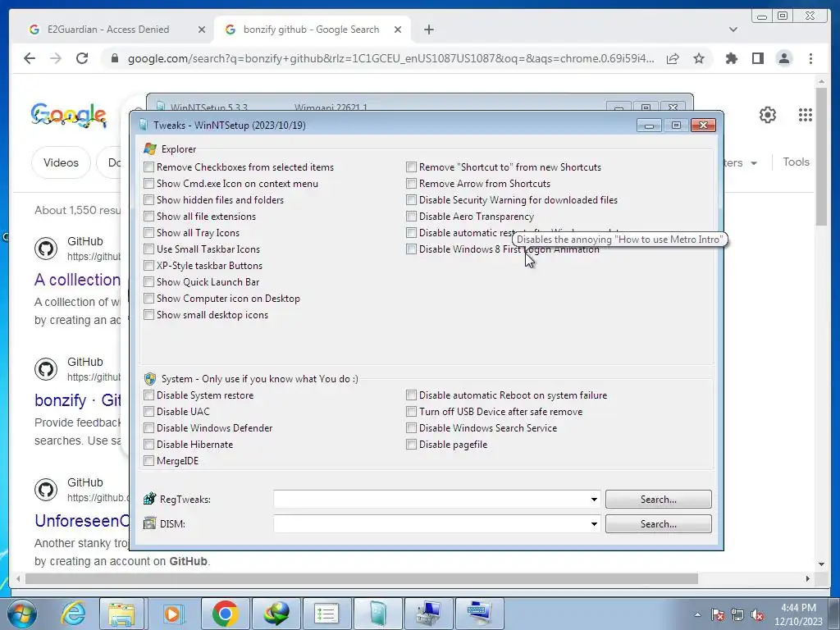Open Windows Explorer folder taskbar icon

pos(121,614)
